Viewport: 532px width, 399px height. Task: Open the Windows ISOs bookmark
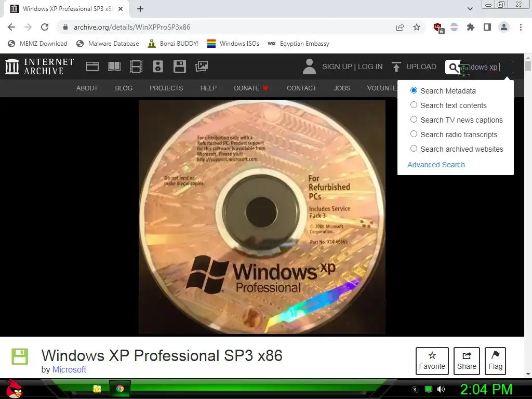click(233, 44)
